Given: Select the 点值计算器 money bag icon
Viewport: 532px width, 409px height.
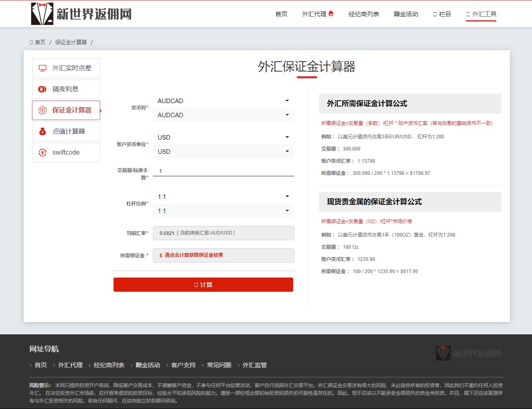Looking at the screenshot, I should pos(42,131).
